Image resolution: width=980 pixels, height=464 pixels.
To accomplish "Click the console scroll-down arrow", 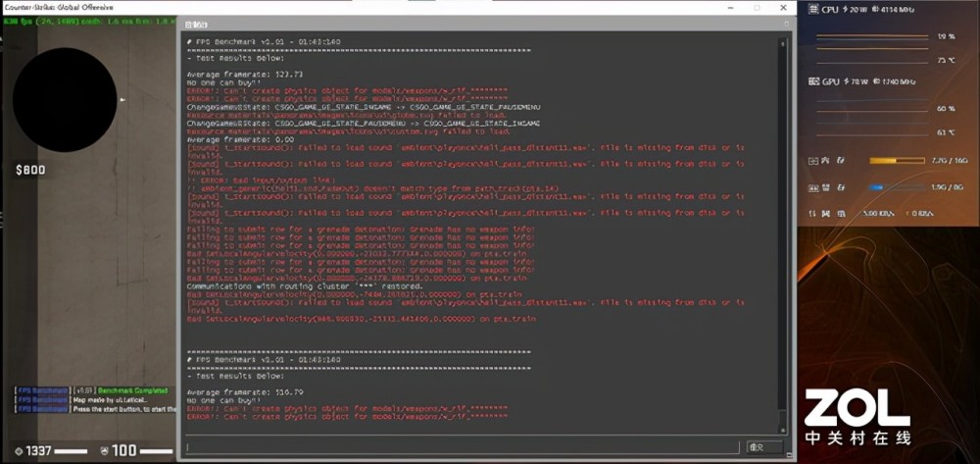I will (782, 429).
